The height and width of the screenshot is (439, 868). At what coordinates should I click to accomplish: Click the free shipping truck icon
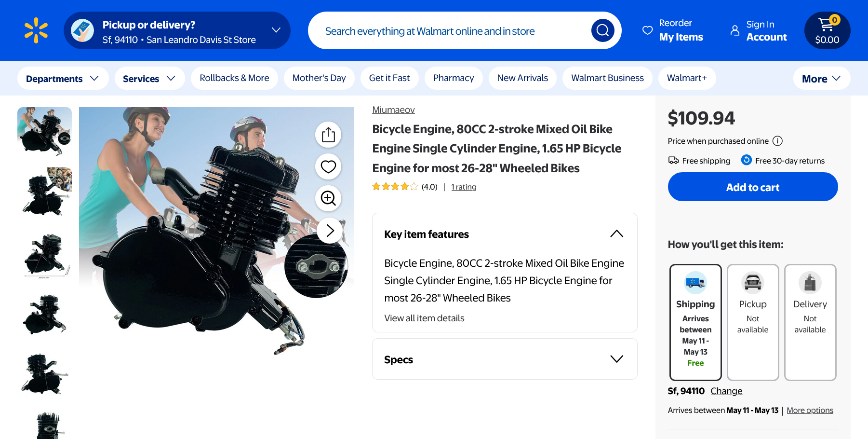673,160
